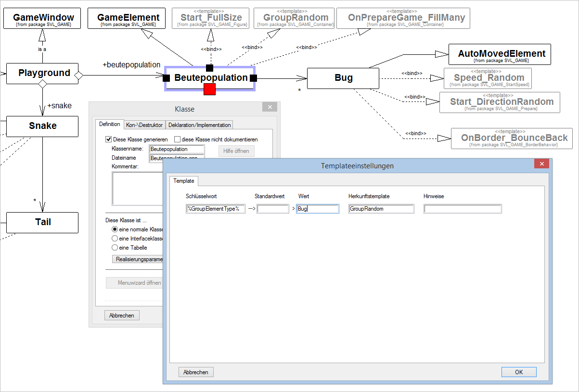579x392 pixels.
Task: Click the aggregation diamond right of Playground
Action: 79,75
